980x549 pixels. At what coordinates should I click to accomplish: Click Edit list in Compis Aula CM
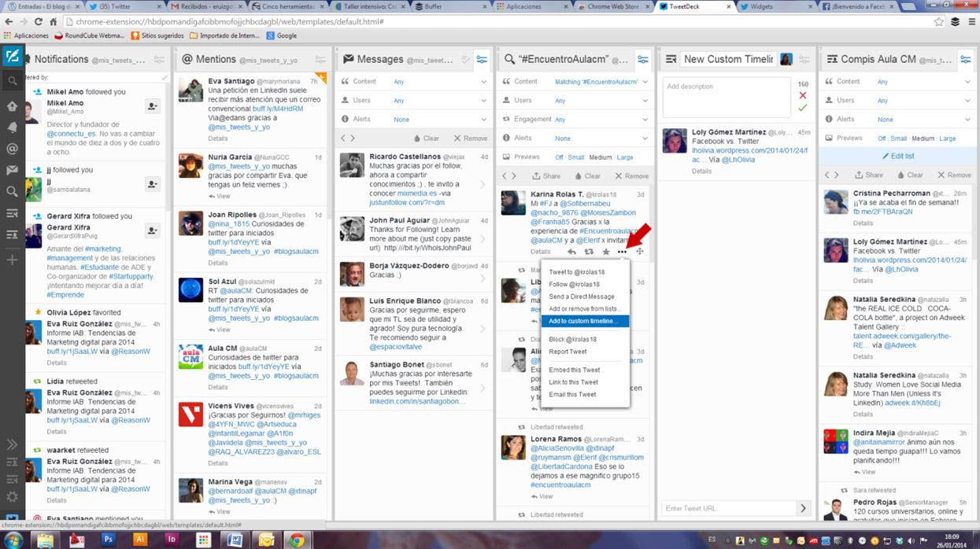(897, 157)
